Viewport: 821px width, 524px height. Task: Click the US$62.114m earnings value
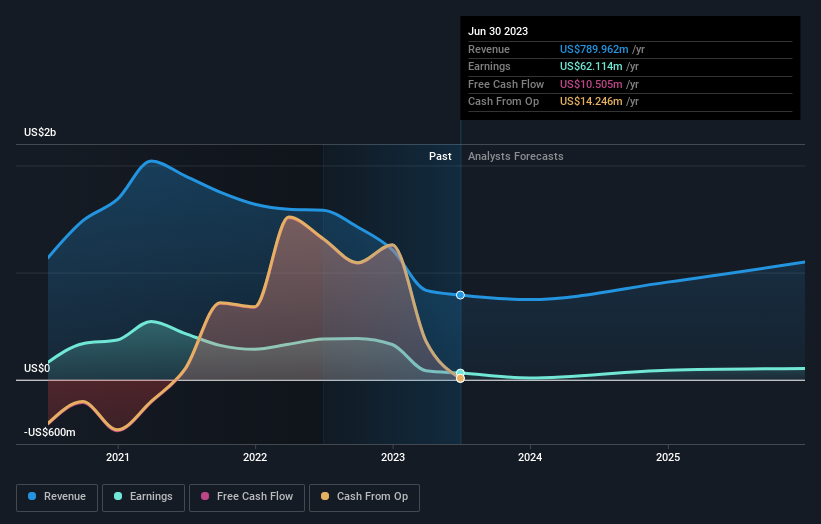click(x=591, y=66)
